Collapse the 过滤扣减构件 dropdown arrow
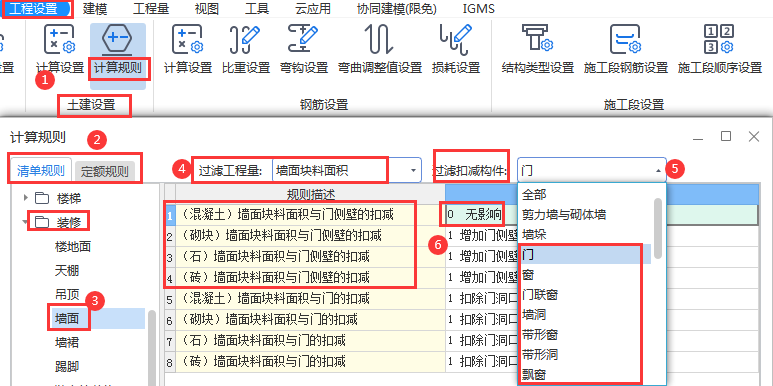The image size is (773, 386). (659, 171)
